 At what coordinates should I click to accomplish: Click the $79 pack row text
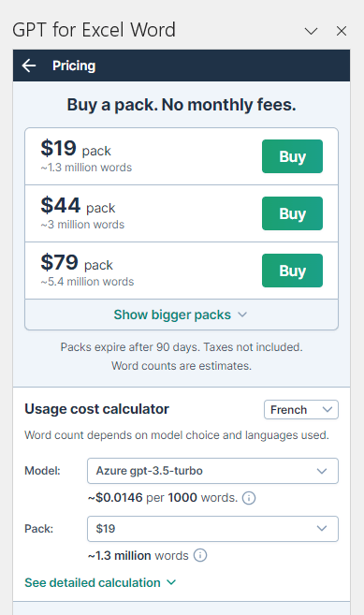tap(87, 271)
